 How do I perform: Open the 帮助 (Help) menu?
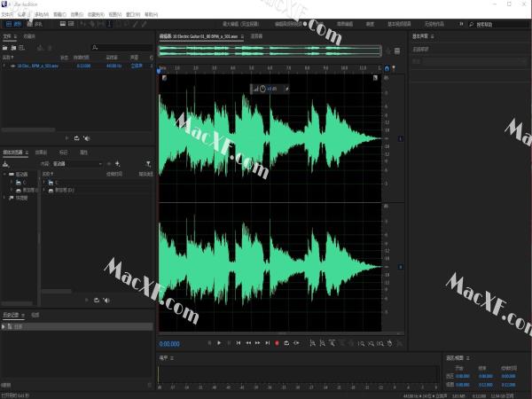[151, 14]
